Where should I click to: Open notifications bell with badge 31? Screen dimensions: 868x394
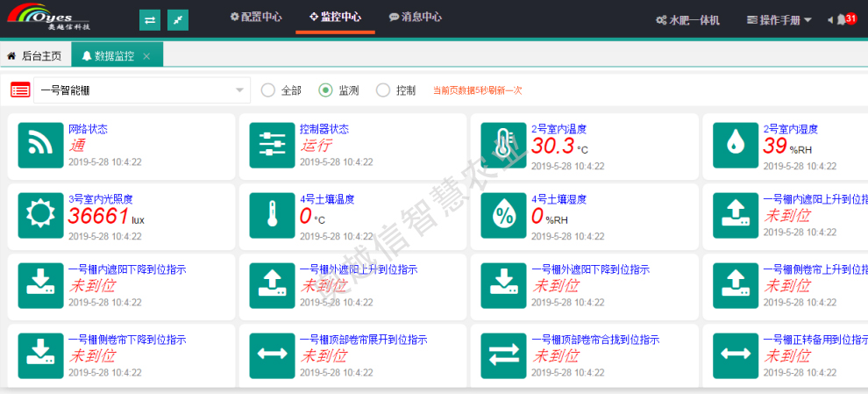pos(846,19)
